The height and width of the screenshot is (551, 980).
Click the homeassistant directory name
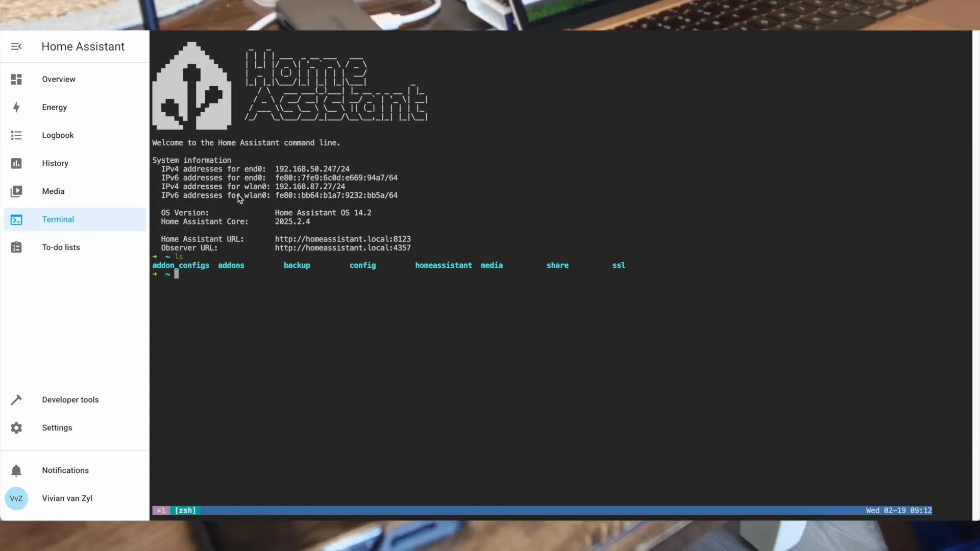point(444,265)
